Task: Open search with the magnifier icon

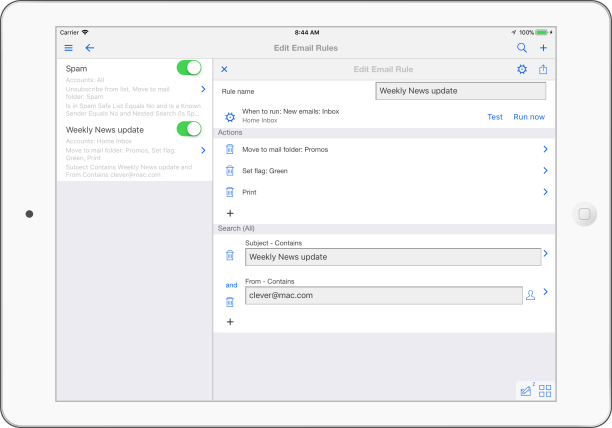Action: tap(522, 48)
